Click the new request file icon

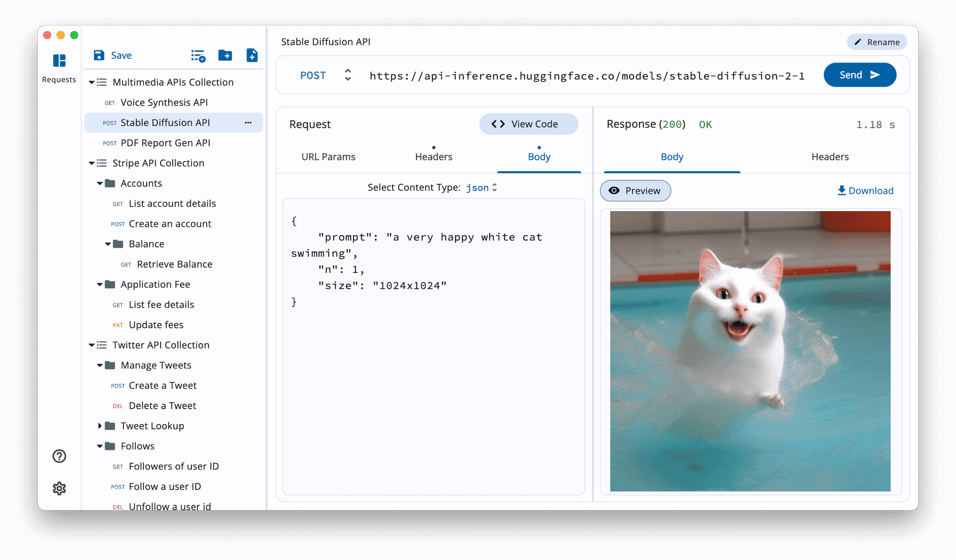click(252, 55)
